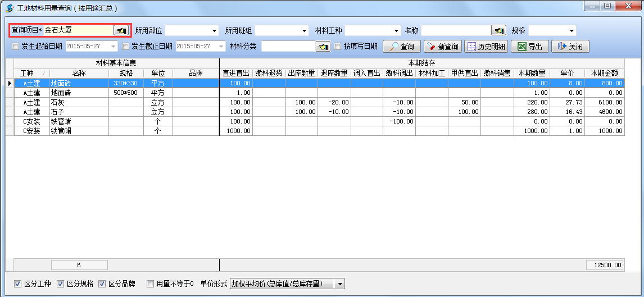Click the 本期金额 column header
The height and width of the screenshot is (297, 644).
[x=604, y=73]
